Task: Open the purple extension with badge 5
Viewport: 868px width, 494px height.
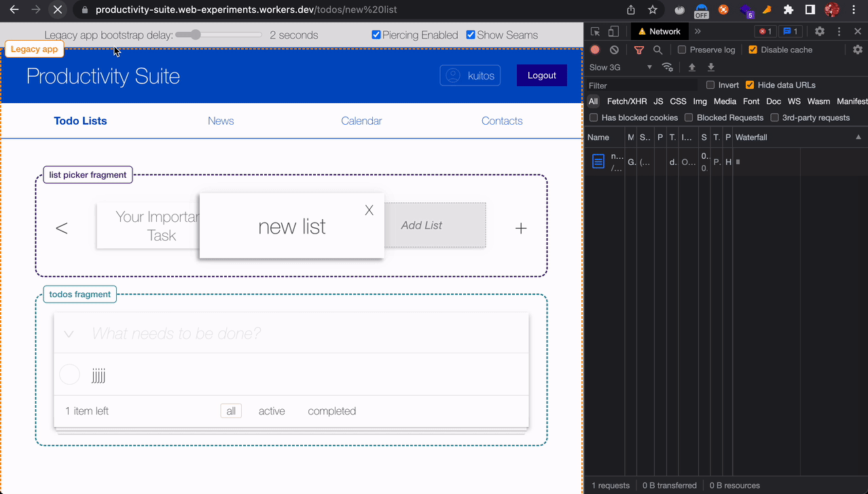Action: coord(746,10)
